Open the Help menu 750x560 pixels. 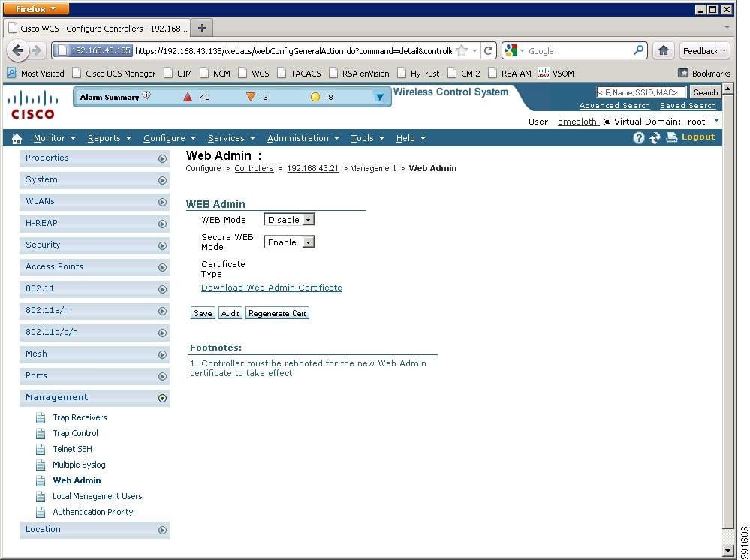click(411, 138)
